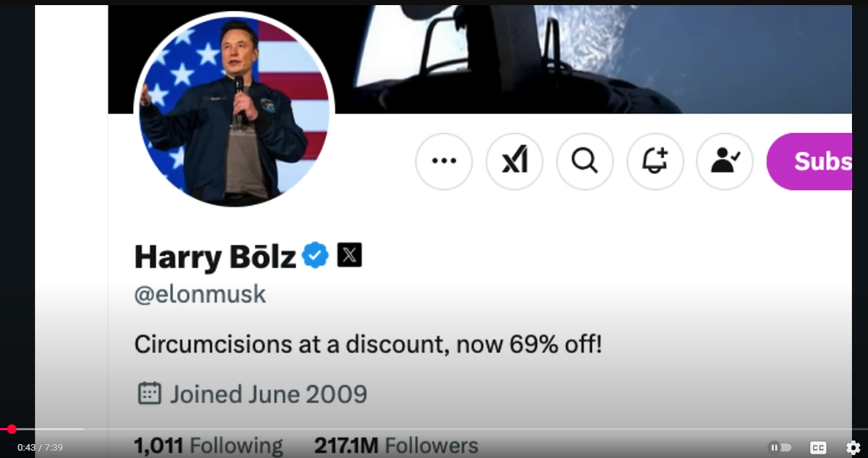
Task: Click the profile banner header image
Action: coord(593,60)
